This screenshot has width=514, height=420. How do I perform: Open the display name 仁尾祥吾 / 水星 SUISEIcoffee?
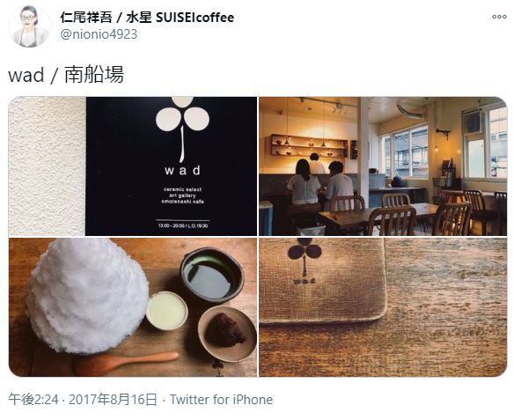click(x=147, y=18)
